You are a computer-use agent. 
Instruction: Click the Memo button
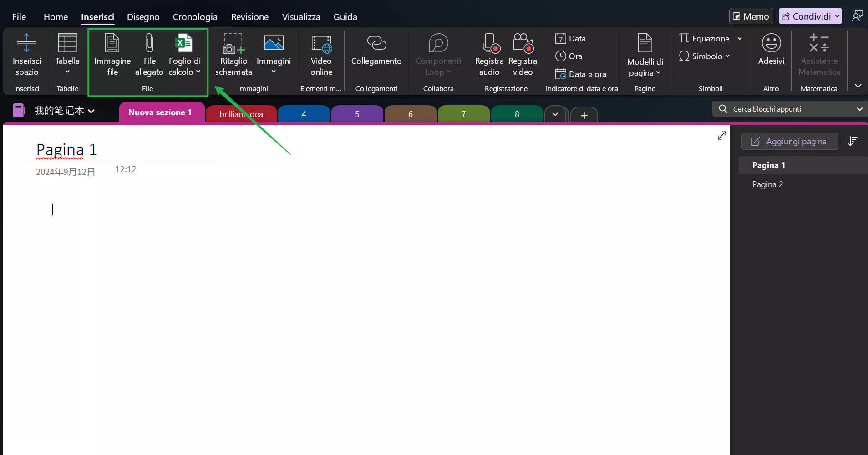(751, 16)
